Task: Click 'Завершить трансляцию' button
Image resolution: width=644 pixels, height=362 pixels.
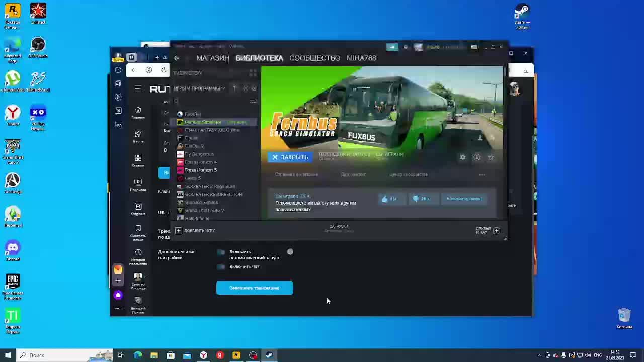Action: [x=255, y=288]
